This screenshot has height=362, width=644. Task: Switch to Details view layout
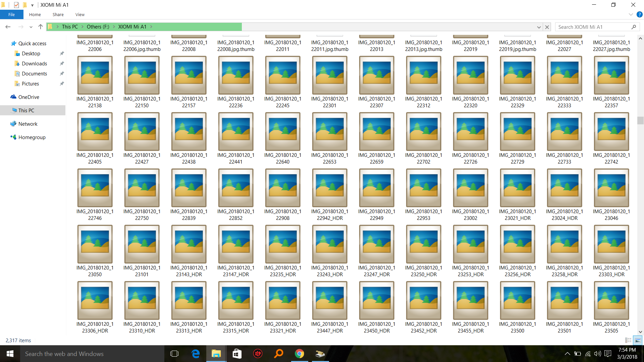[x=628, y=340]
